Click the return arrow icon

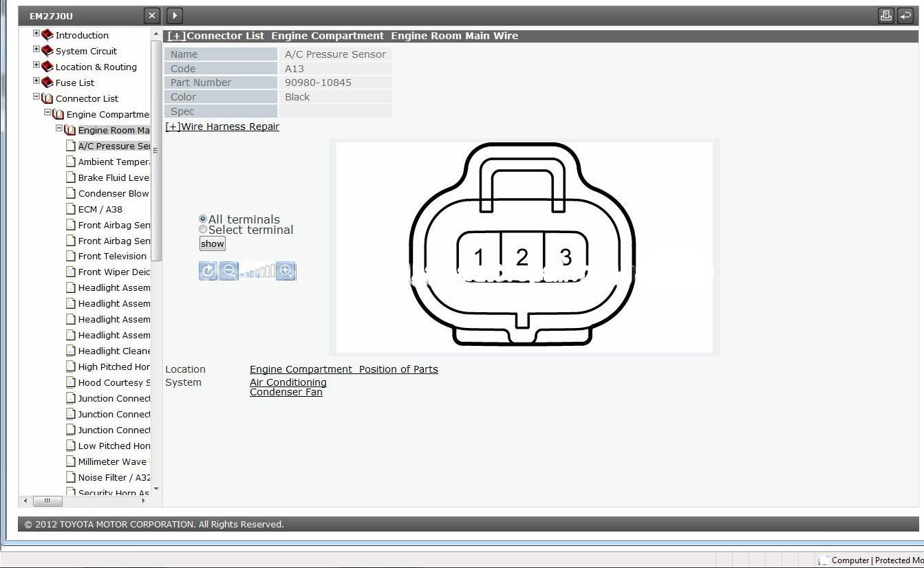905,16
